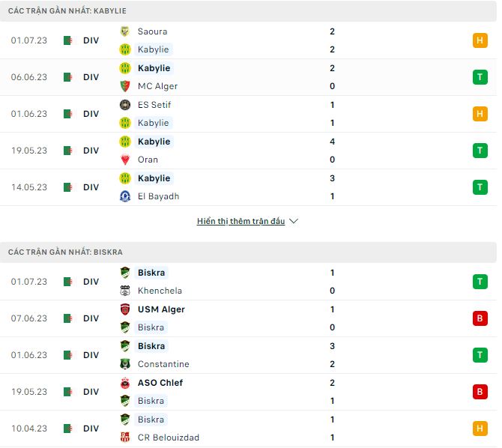Click the ES Setif club logo
502x448 pixels.
pyautogui.click(x=125, y=105)
